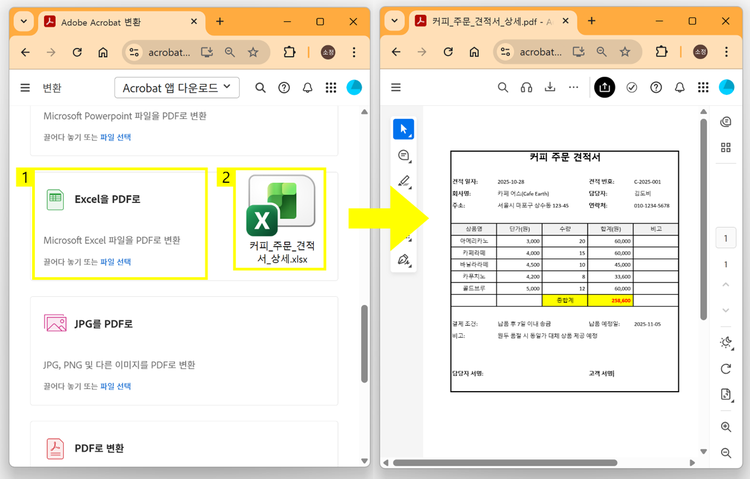Search in PDF viewer toolbar

pyautogui.click(x=503, y=88)
